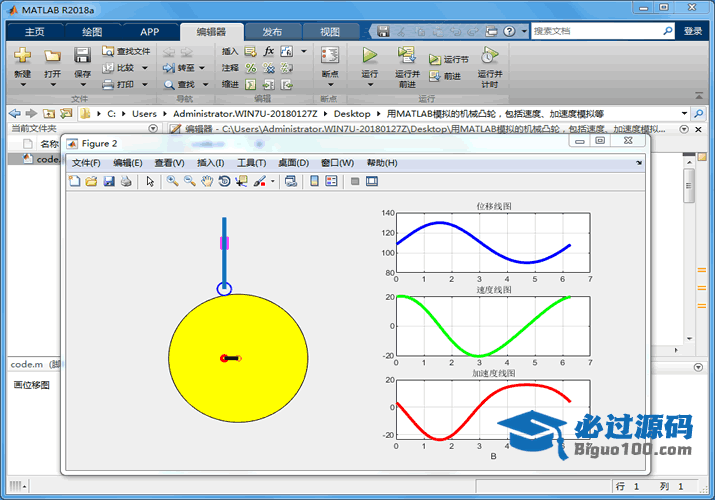This screenshot has height=500, width=715.
Task: Click the address bar search magnifier
Action: (698, 113)
